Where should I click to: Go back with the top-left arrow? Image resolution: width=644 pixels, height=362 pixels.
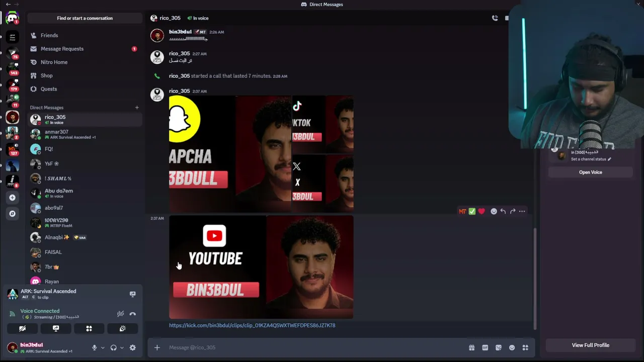pyautogui.click(x=8, y=5)
